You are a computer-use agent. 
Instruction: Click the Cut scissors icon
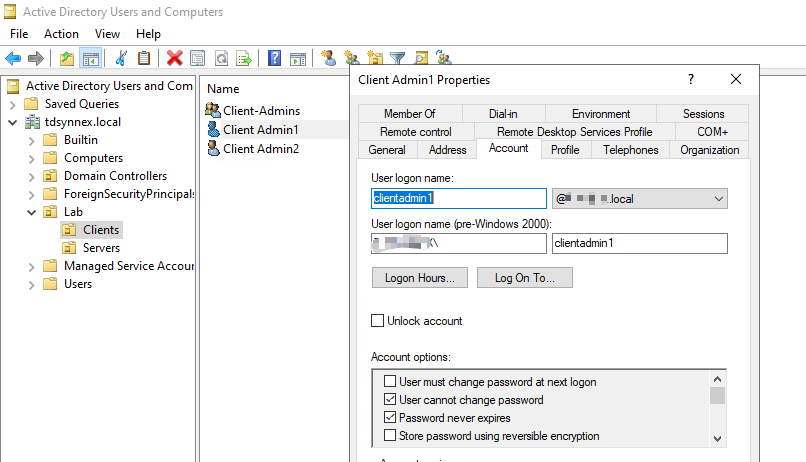pyautogui.click(x=121, y=58)
